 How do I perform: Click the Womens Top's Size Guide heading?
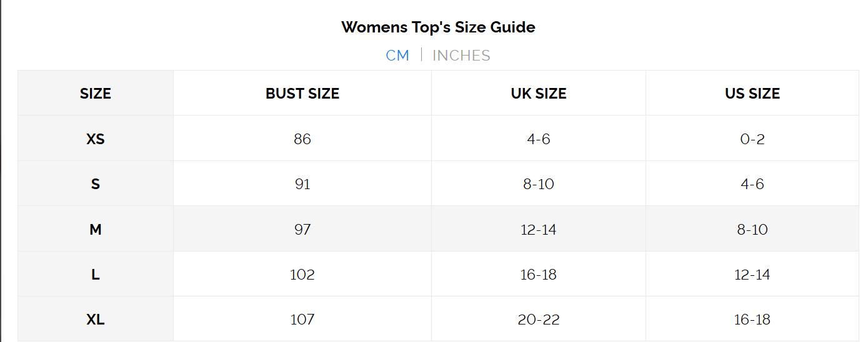(x=438, y=27)
